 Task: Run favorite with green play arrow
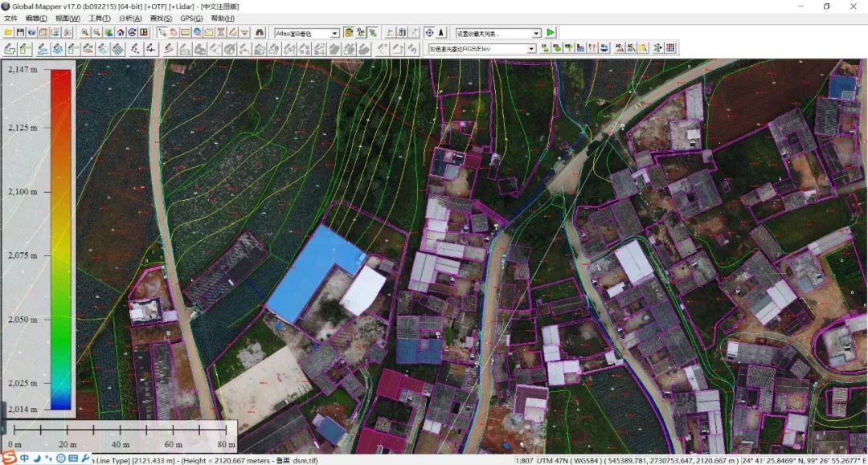(x=551, y=33)
